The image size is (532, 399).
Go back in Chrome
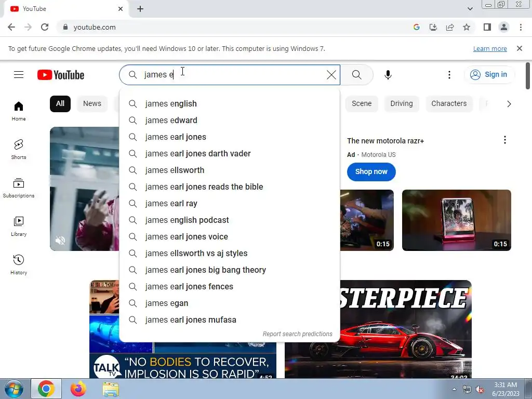(11, 27)
